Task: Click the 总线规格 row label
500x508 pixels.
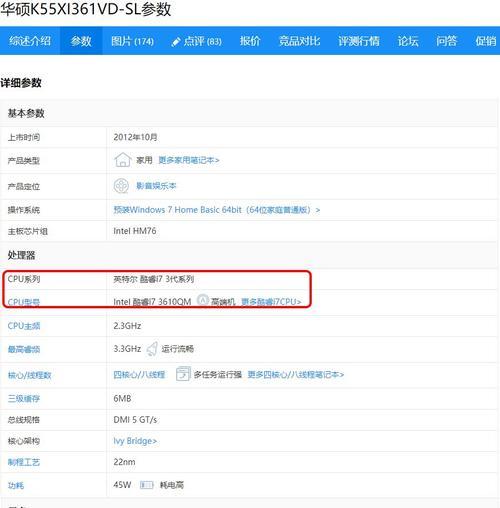Action: click(x=24, y=420)
